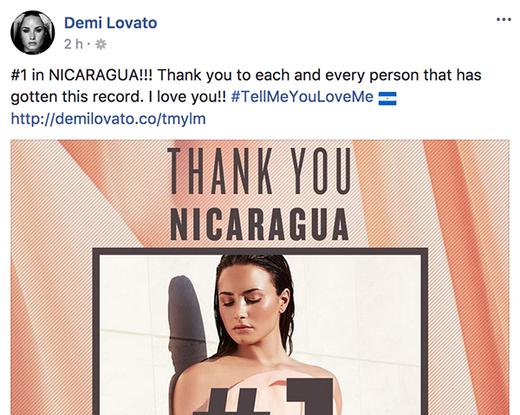Click the post text starting with #1 in NICARAGUA
This screenshot has height=415, width=520.
click(246, 86)
